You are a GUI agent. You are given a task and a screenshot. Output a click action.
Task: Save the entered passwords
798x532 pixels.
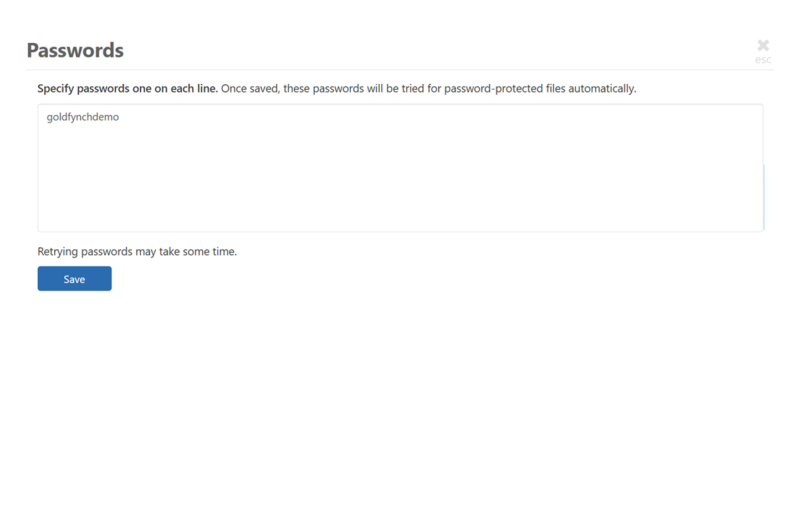pos(74,279)
